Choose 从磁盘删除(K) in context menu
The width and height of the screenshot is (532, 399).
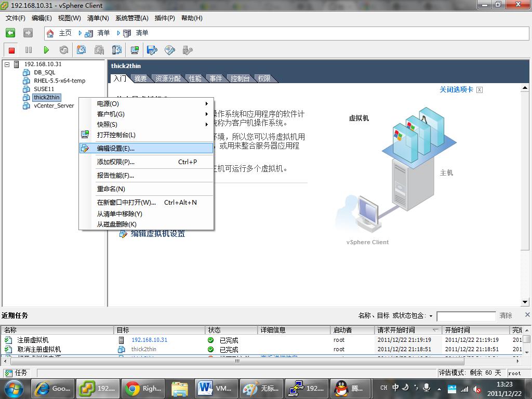point(146,224)
